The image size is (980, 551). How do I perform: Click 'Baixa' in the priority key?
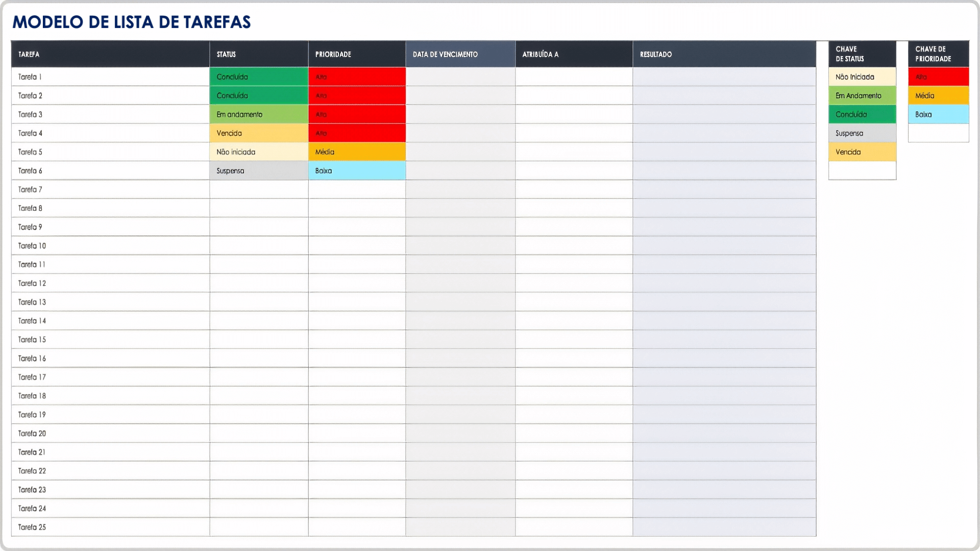938,114
